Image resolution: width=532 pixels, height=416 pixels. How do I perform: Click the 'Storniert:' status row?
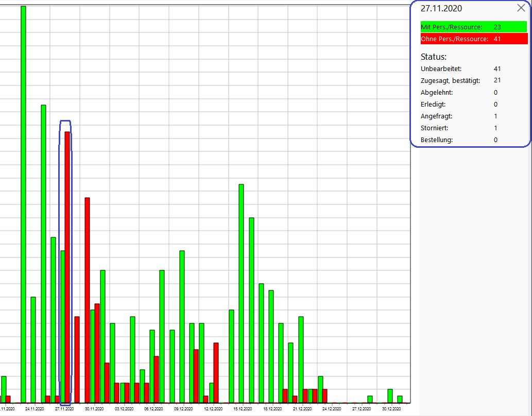click(459, 128)
